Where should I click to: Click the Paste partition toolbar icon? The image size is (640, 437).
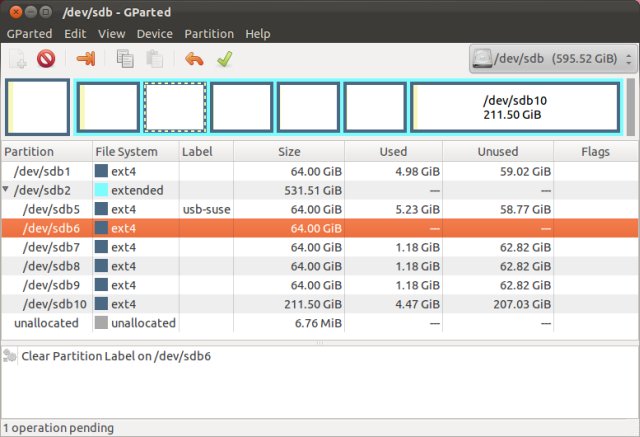pos(154,59)
